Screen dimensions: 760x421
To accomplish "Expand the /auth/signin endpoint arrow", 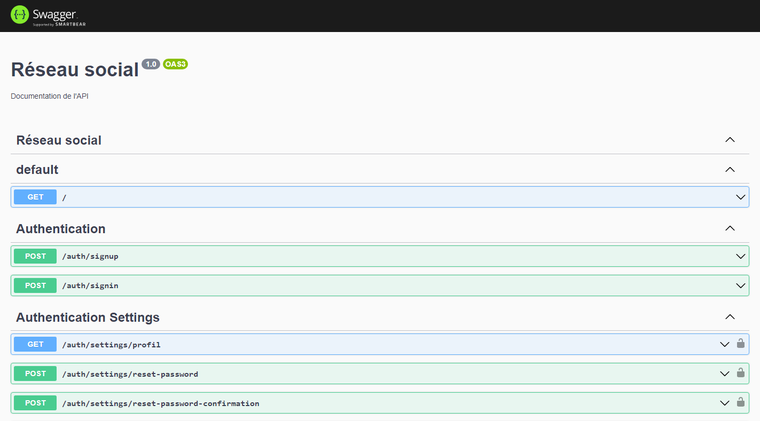I will point(740,285).
